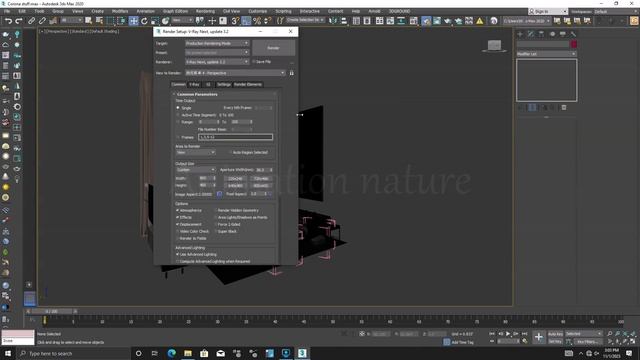This screenshot has width=640, height=360.
Task: Click the Undo arrow in main toolbar
Action: point(8,21)
